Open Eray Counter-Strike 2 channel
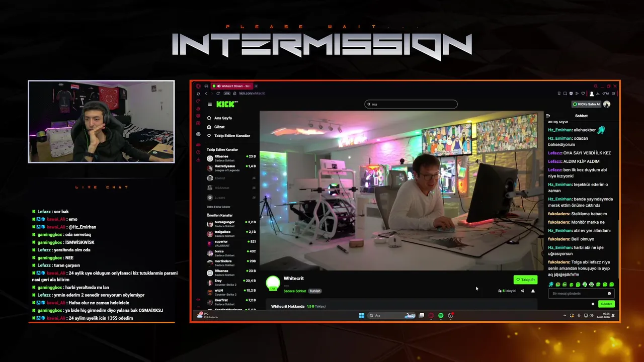Image resolution: width=644 pixels, height=362 pixels. (231, 282)
